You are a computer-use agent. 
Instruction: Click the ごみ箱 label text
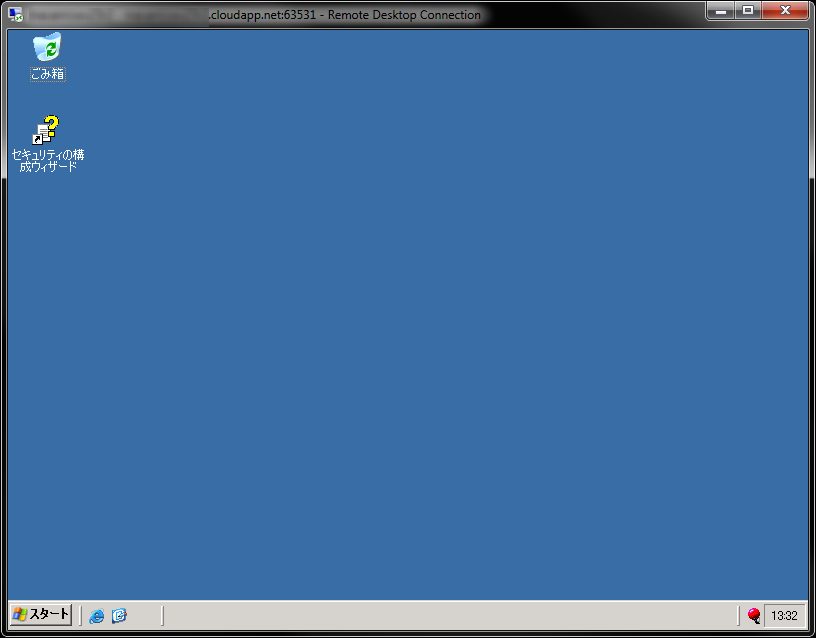point(47,74)
